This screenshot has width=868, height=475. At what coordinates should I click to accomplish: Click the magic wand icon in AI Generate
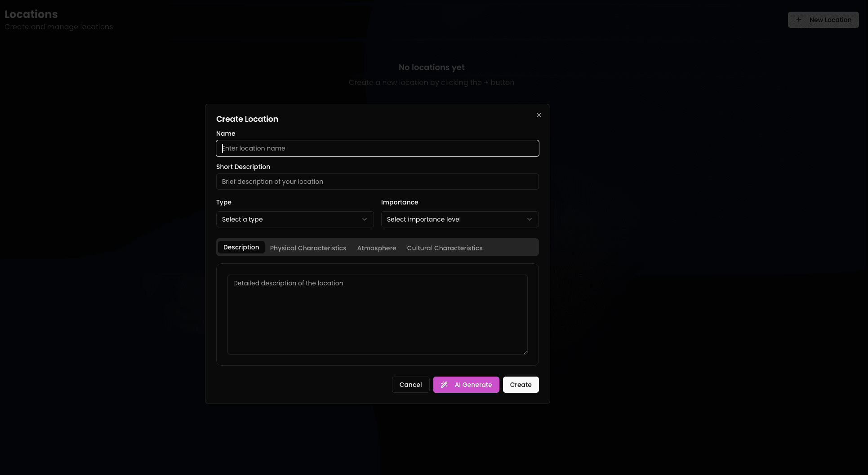[x=444, y=385]
